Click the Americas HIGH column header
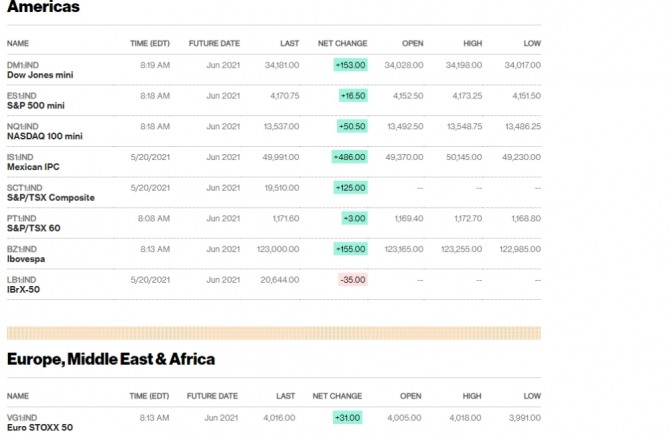The width and height of the screenshot is (670, 436). [x=472, y=44]
